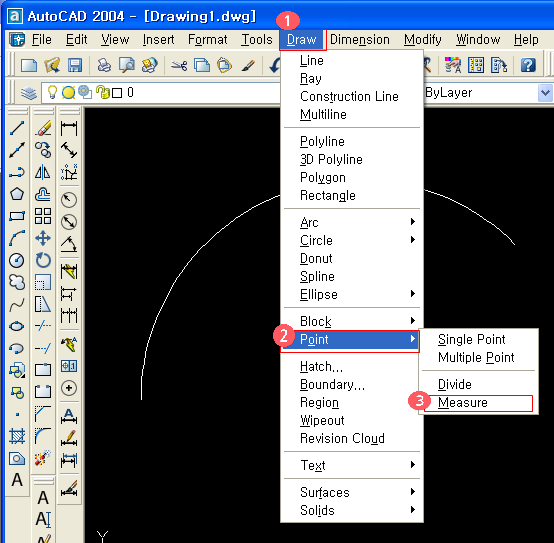Select the Spline tool icon

click(17, 305)
